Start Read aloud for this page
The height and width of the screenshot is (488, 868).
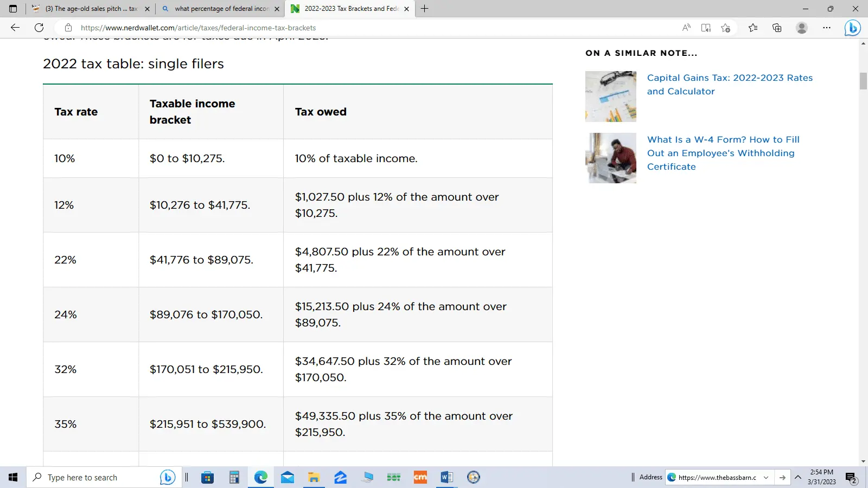click(x=686, y=28)
